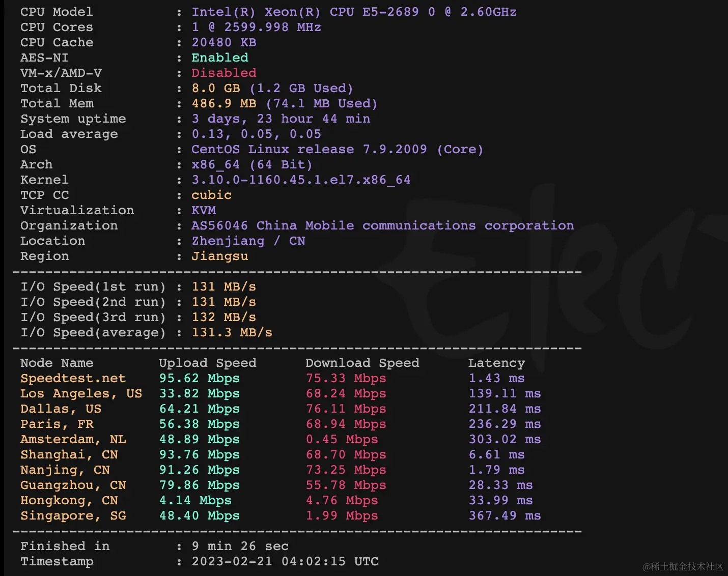728x576 pixels.
Task: Click Los Angeles download speed 68.24 Mbps
Action: [346, 393]
